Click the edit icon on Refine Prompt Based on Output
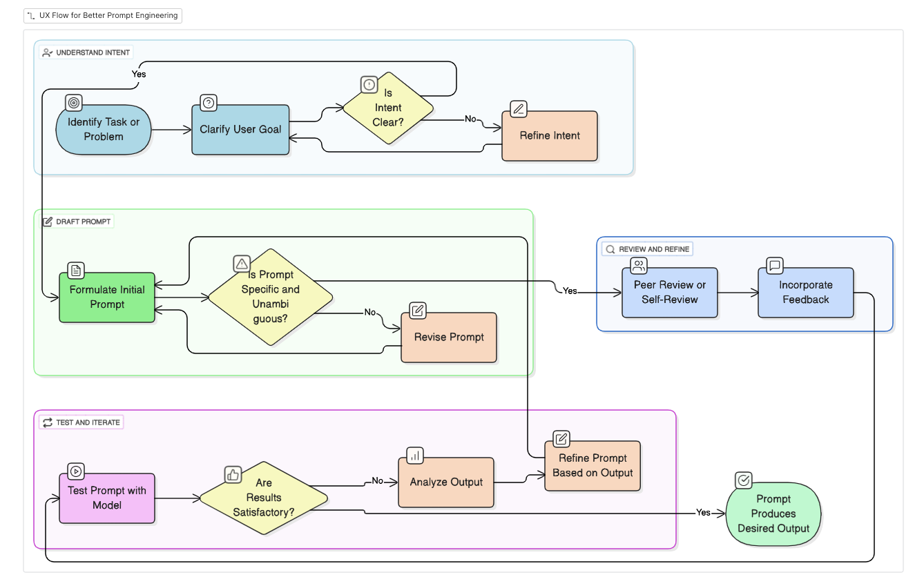The height and width of the screenshot is (586, 924). point(561,439)
